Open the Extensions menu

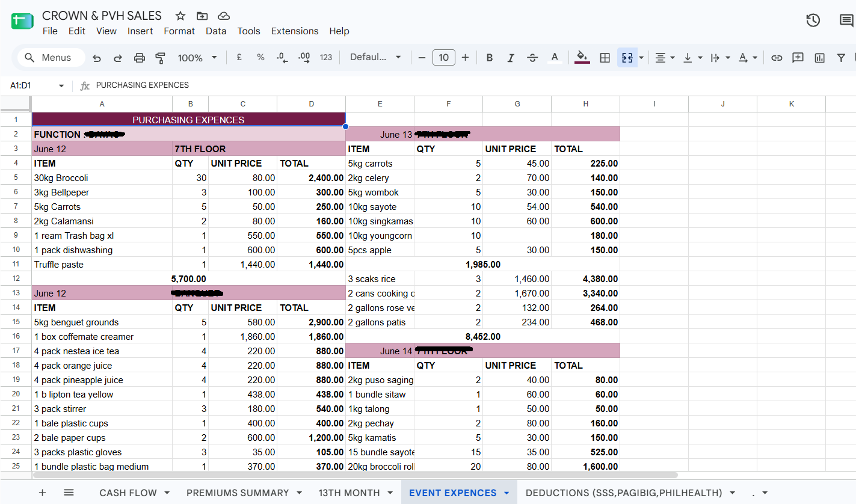295,31
